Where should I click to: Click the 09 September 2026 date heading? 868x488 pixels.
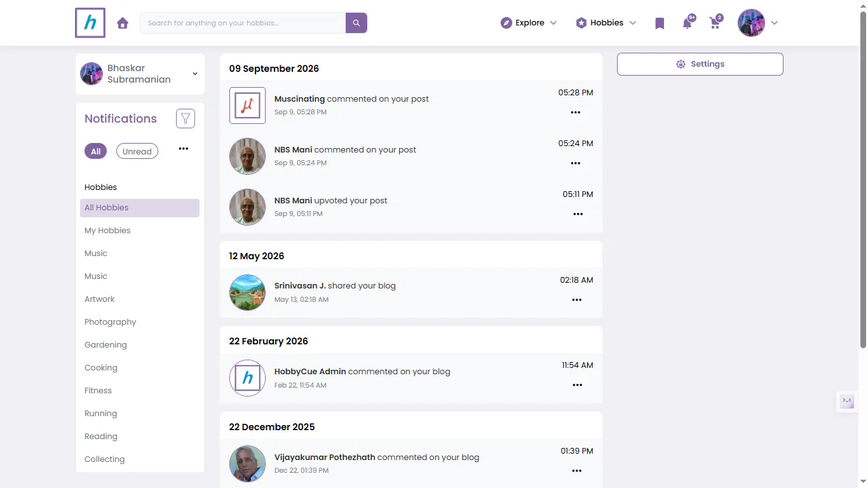click(274, 69)
